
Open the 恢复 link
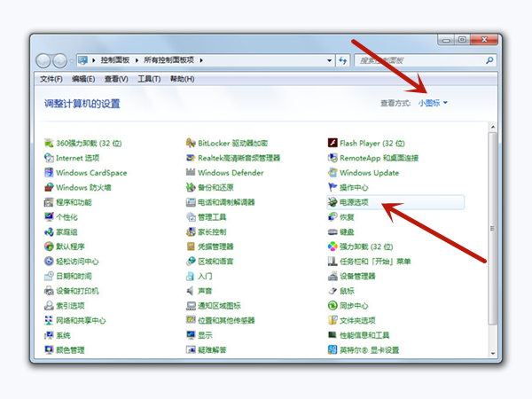(347, 217)
